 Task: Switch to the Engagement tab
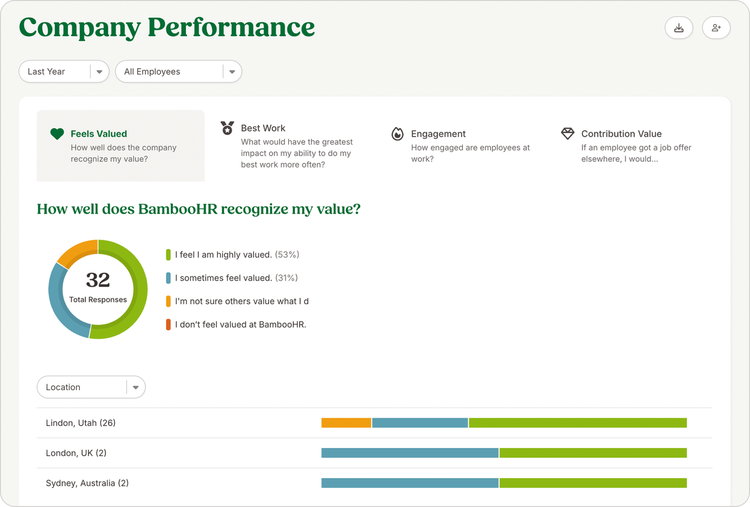point(462,146)
